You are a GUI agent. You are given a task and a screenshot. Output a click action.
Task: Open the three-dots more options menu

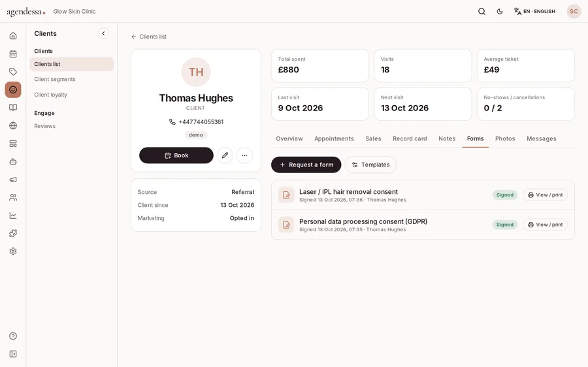click(244, 155)
